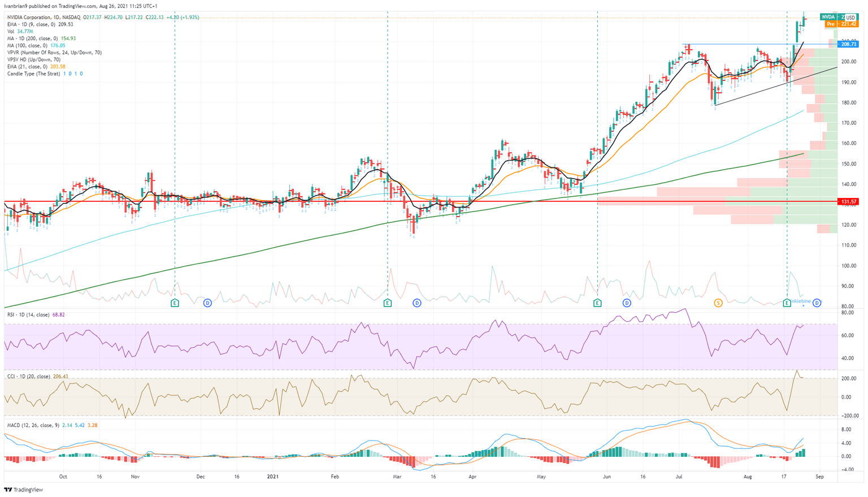868x497 pixels.
Task: Click the earnings E marker near late February
Action: (387, 303)
